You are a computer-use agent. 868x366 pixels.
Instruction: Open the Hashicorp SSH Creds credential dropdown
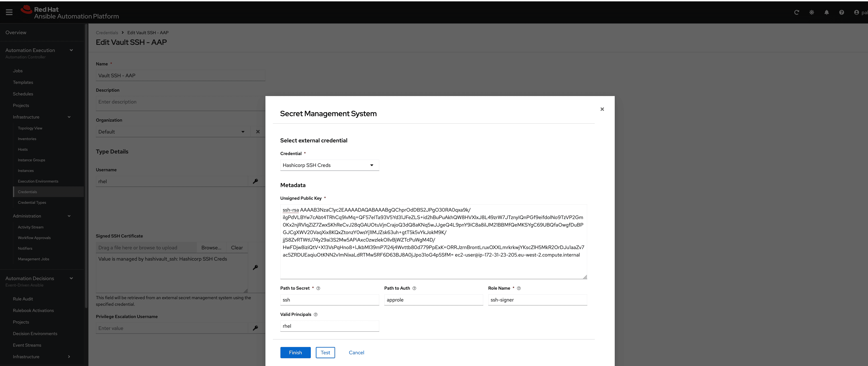coord(372,165)
